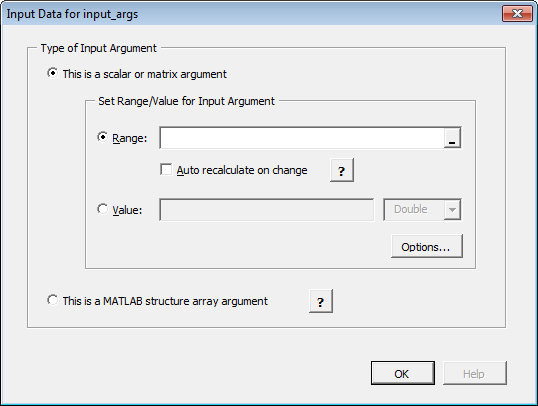
Task: Click the range selector collapse button
Action: [452, 138]
